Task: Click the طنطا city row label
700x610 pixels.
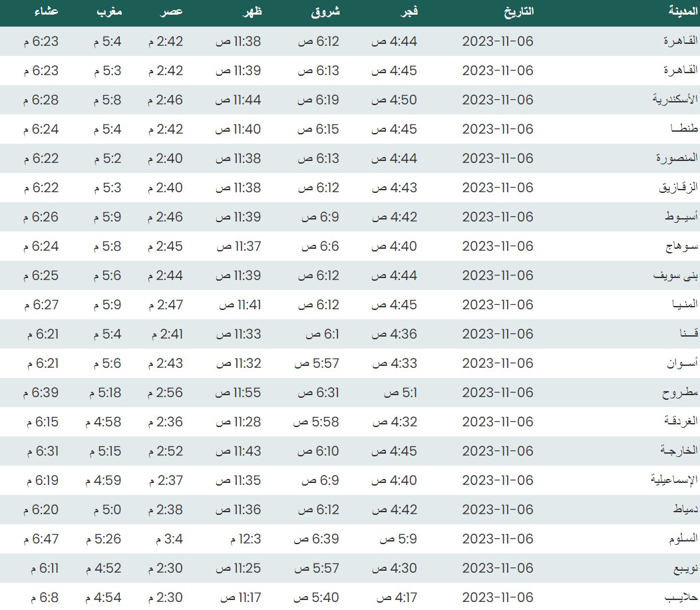Action: 682,129
